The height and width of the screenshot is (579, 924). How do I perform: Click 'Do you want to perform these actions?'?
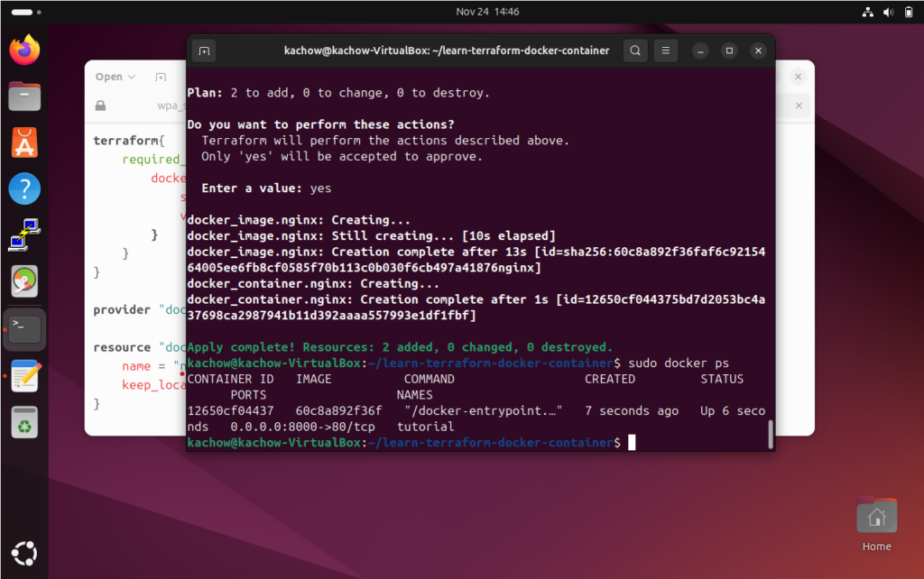(x=320, y=124)
